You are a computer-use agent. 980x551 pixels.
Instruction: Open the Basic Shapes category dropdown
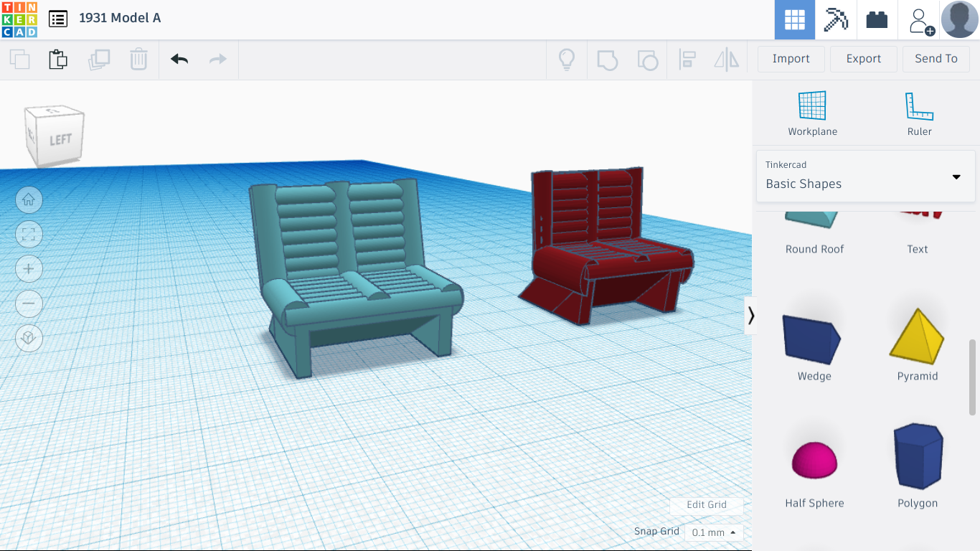click(x=866, y=176)
